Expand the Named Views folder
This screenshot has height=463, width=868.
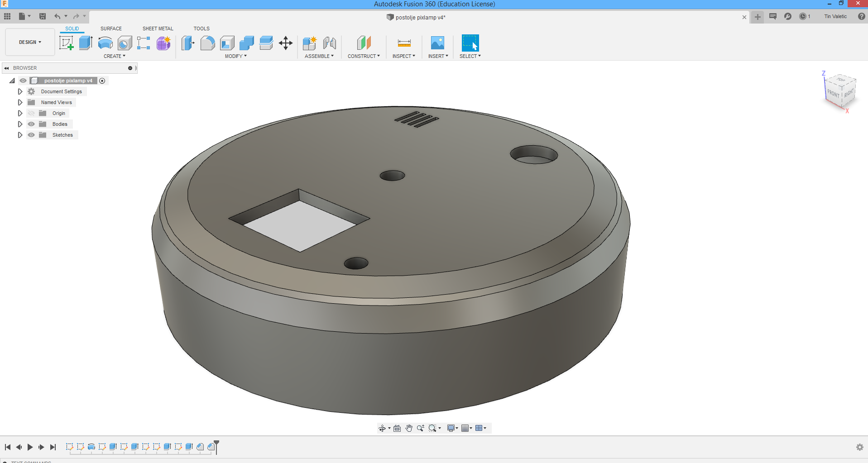click(20, 102)
